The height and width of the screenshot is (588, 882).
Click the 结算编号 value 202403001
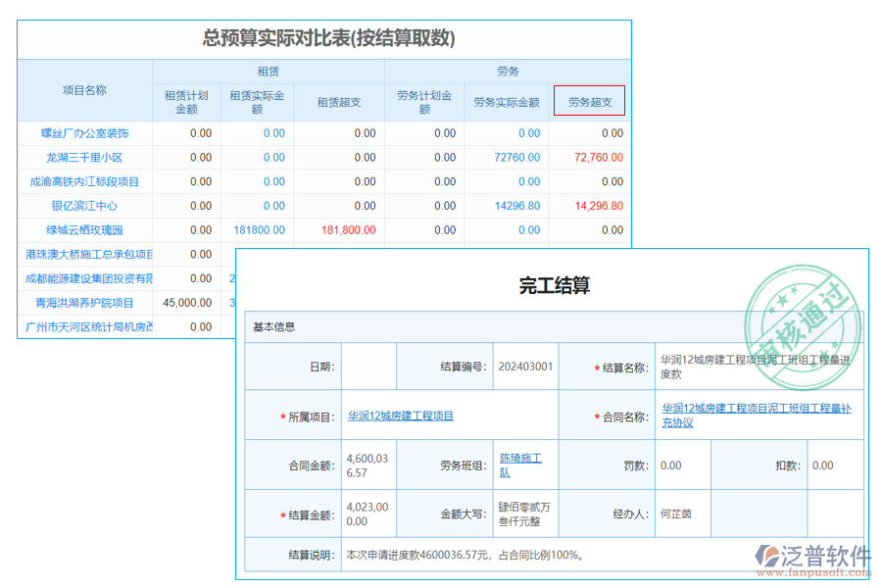pyautogui.click(x=524, y=367)
